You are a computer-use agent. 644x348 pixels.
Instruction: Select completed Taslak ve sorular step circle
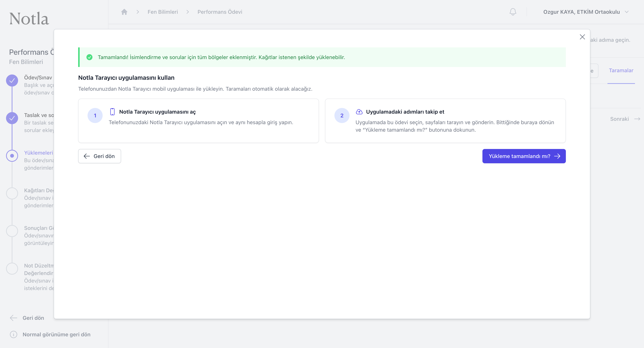click(x=12, y=118)
